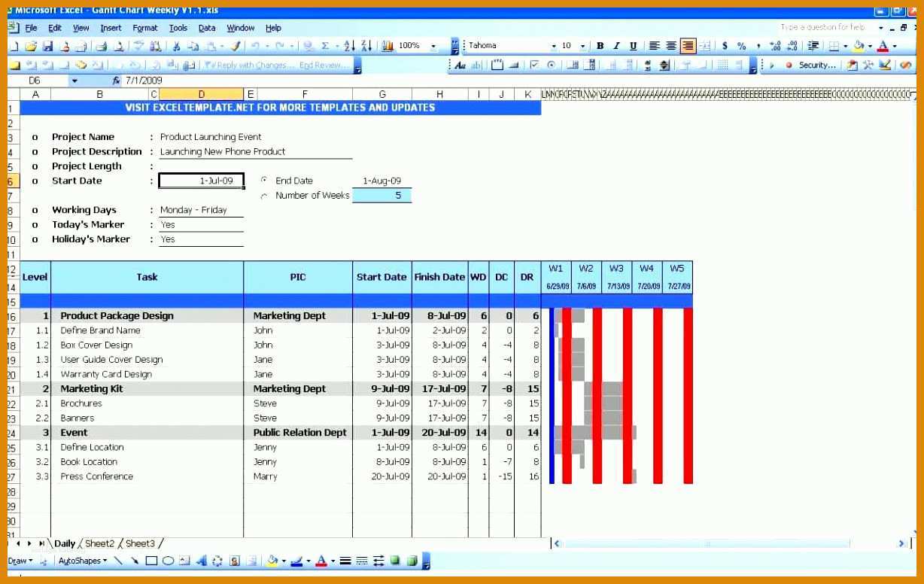Expand the zoom percentage dropdown
Viewport: 924px width, 584px height.
[433, 46]
